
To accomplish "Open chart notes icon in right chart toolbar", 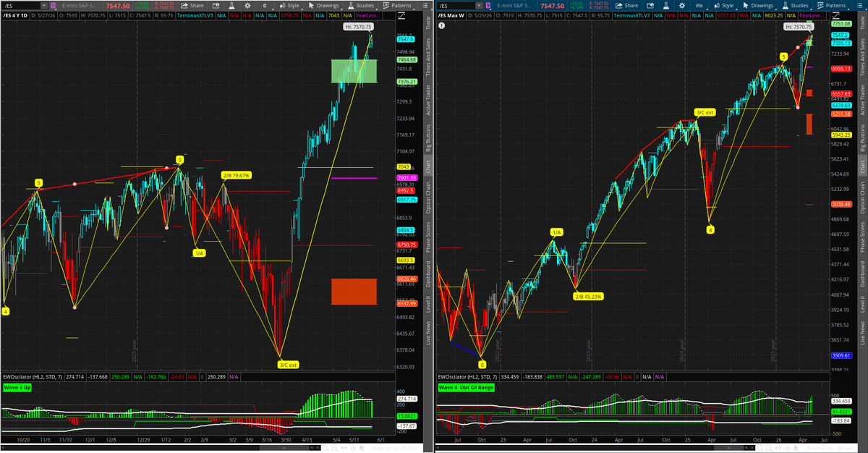I will 650,6.
